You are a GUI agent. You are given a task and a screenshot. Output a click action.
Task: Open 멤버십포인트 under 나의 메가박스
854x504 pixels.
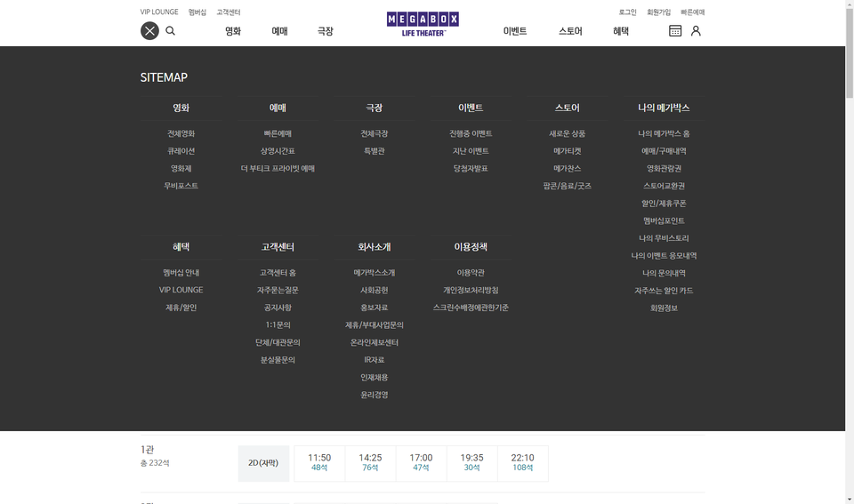664,220
